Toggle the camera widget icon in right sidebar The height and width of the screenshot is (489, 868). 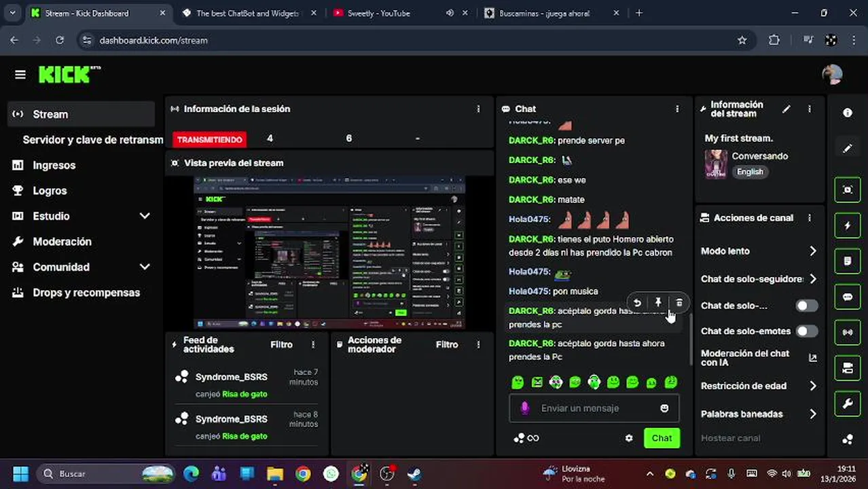(847, 368)
